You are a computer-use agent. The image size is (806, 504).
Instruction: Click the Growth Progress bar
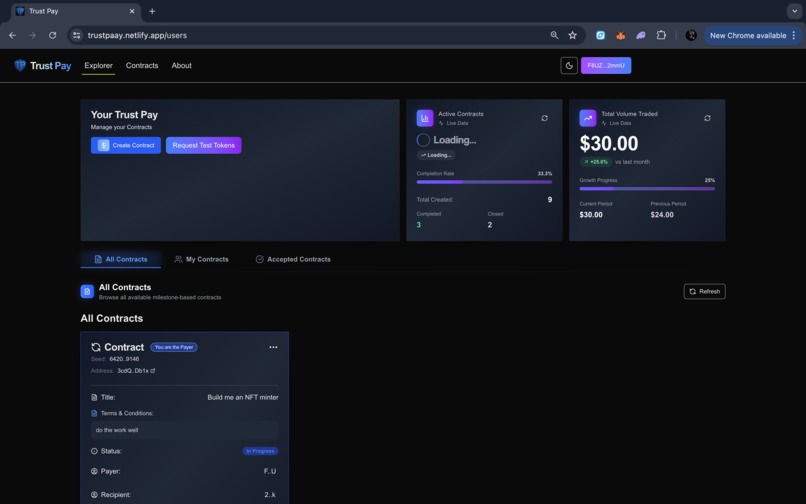[x=647, y=189]
